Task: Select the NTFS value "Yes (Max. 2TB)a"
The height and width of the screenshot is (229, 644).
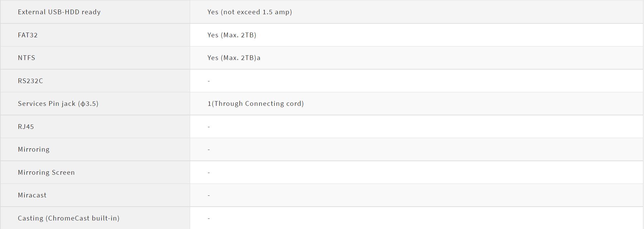Action: [x=234, y=58]
